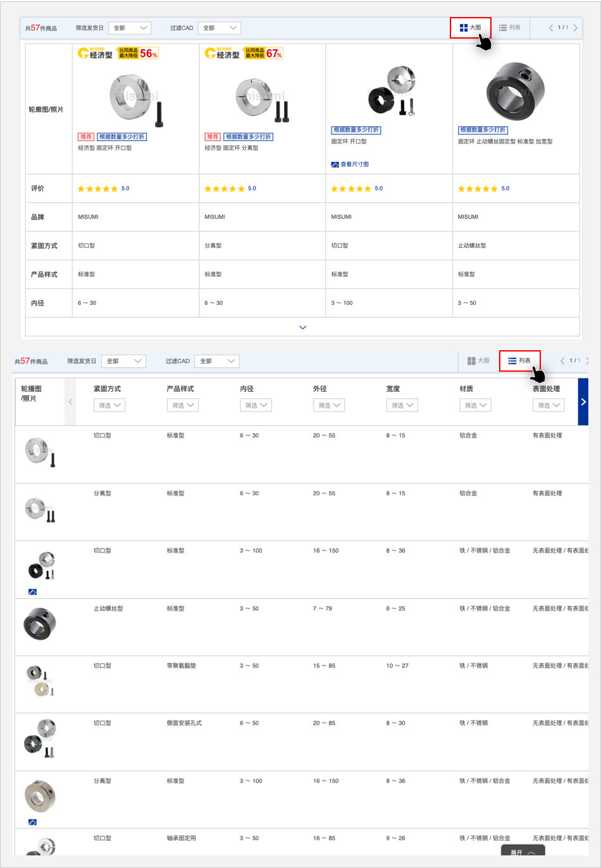The width and height of the screenshot is (601, 868).
Task: Go to next page using upper toolbar arrow
Action: click(575, 28)
